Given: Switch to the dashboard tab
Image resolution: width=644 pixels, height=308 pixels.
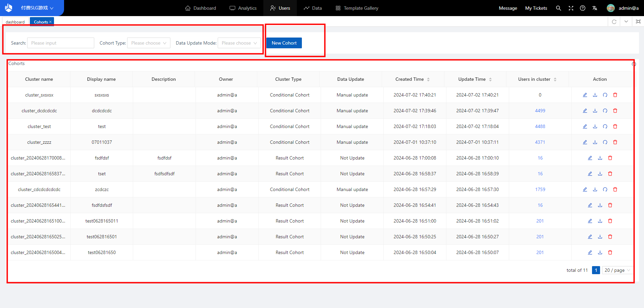Looking at the screenshot, I should tap(15, 22).
